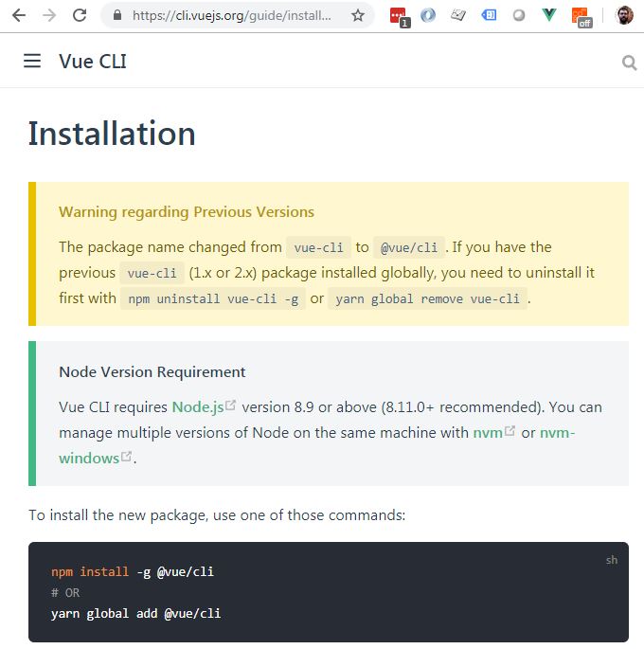Click the browser forward arrow
The width and height of the screenshot is (644, 649).
point(49,16)
